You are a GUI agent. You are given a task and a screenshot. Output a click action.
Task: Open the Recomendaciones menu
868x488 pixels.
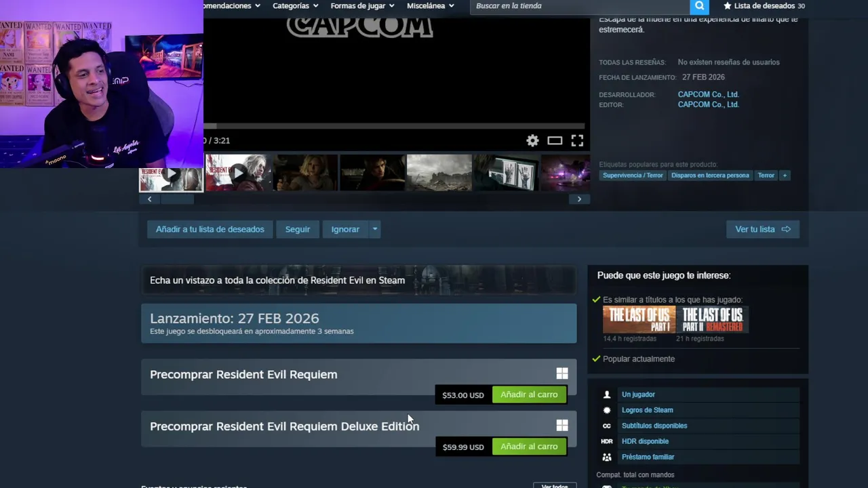[231, 6]
